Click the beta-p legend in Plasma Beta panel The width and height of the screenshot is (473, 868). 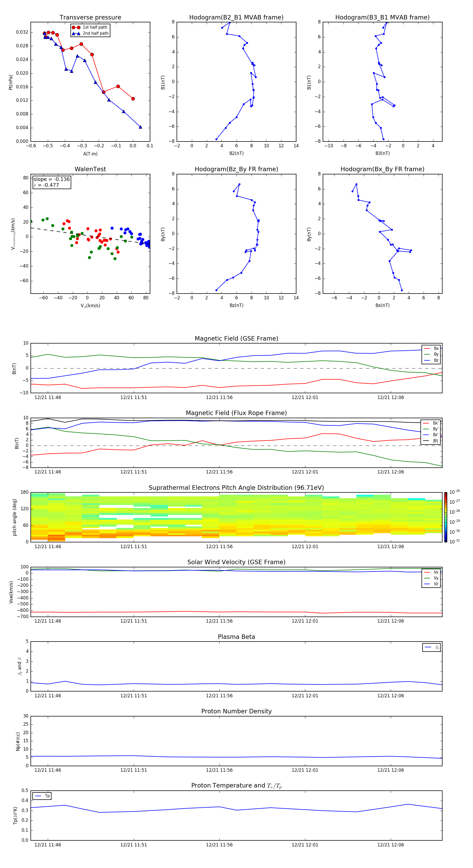[431, 647]
